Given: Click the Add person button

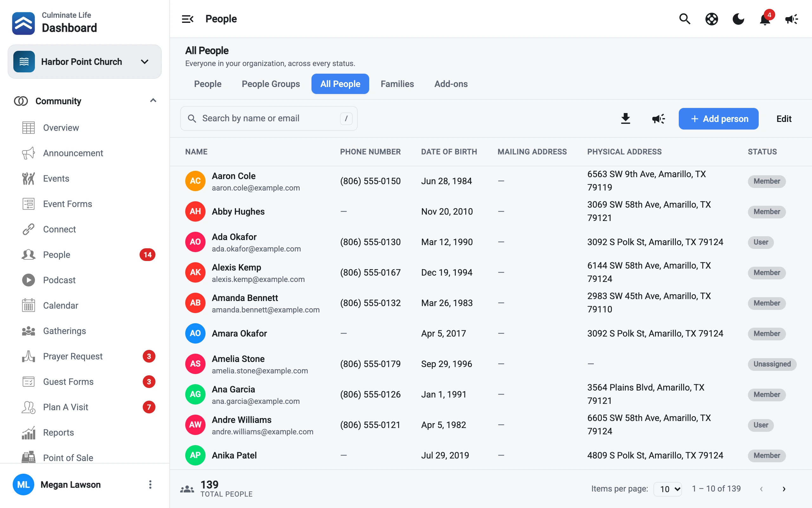Looking at the screenshot, I should click(718, 119).
